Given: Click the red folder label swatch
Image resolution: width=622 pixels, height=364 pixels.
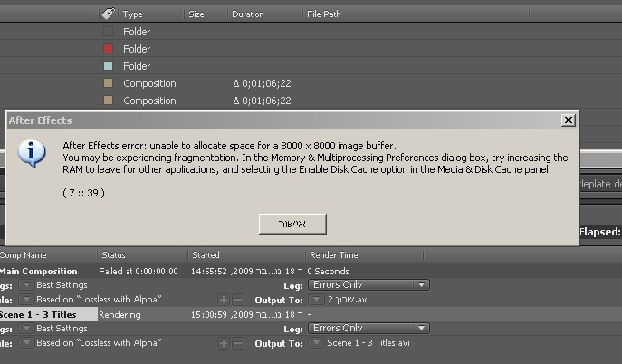Looking at the screenshot, I should point(109,49).
